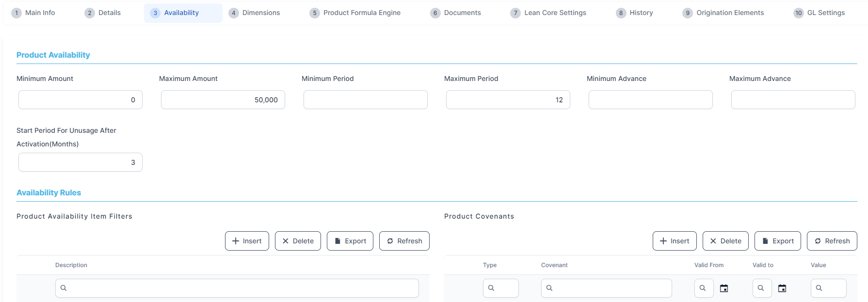Delete the selected Product Covenant
This screenshot has width=868, height=302.
725,241
